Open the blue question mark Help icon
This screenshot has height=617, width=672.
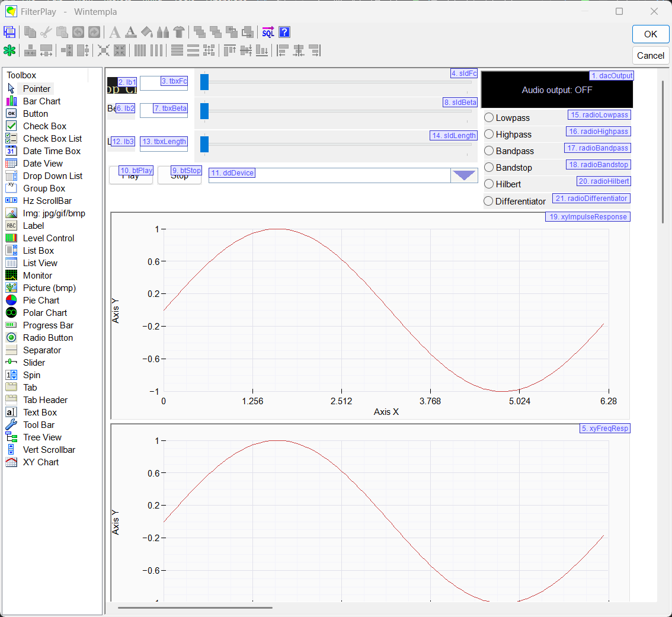pyautogui.click(x=284, y=32)
